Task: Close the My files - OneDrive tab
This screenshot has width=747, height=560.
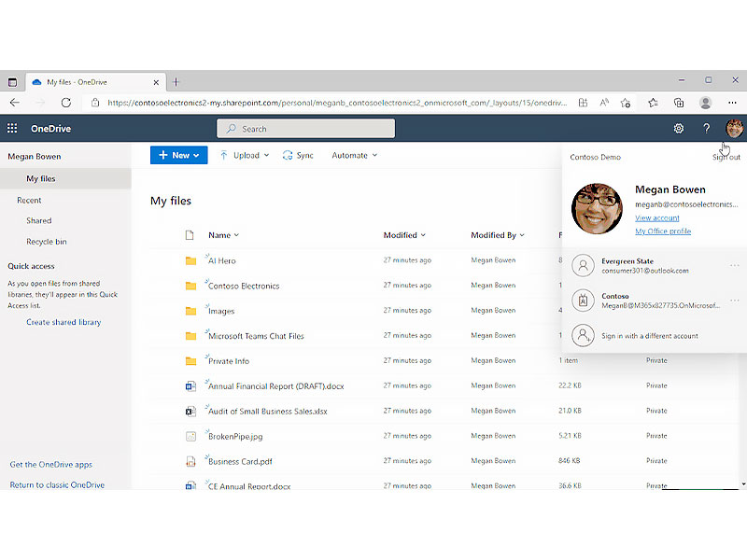Action: click(156, 82)
